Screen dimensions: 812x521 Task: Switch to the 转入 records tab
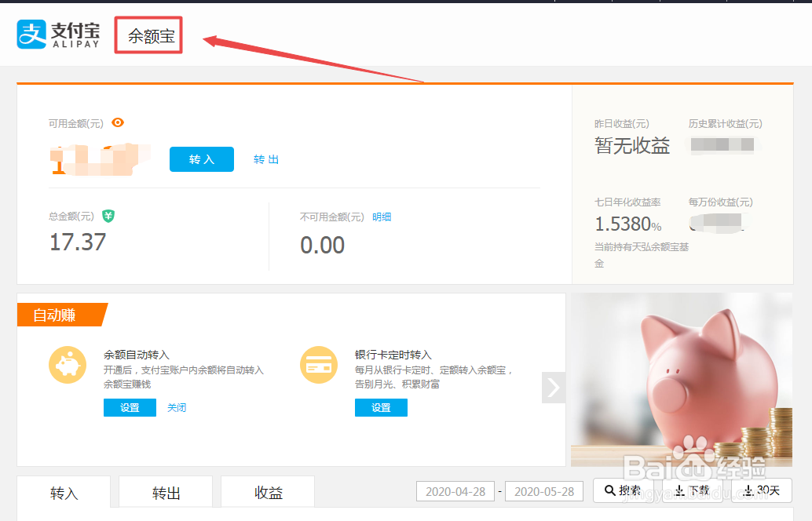pyautogui.click(x=64, y=493)
